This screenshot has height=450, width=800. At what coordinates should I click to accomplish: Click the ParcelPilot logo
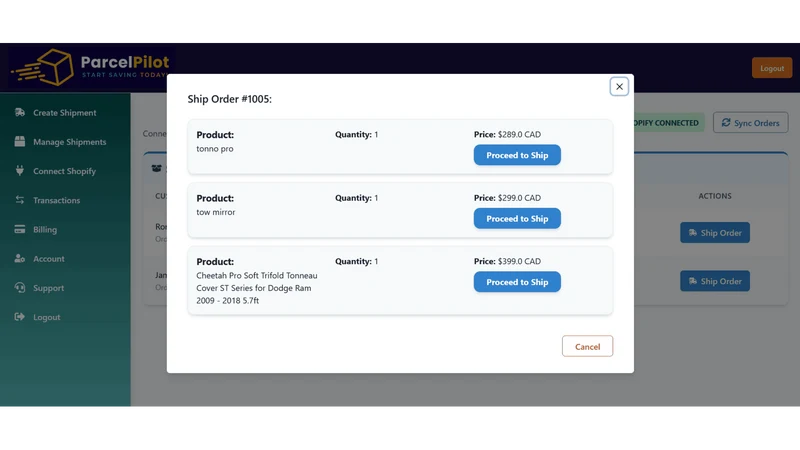tap(91, 68)
